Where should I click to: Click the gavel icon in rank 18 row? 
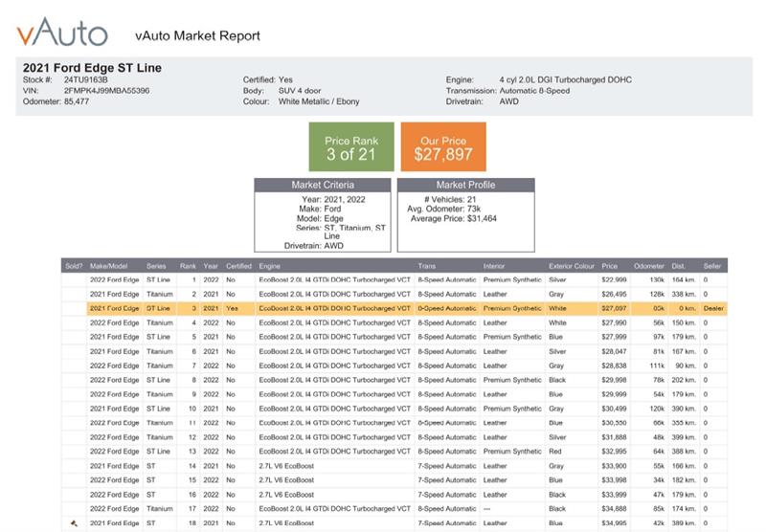pos(75,523)
